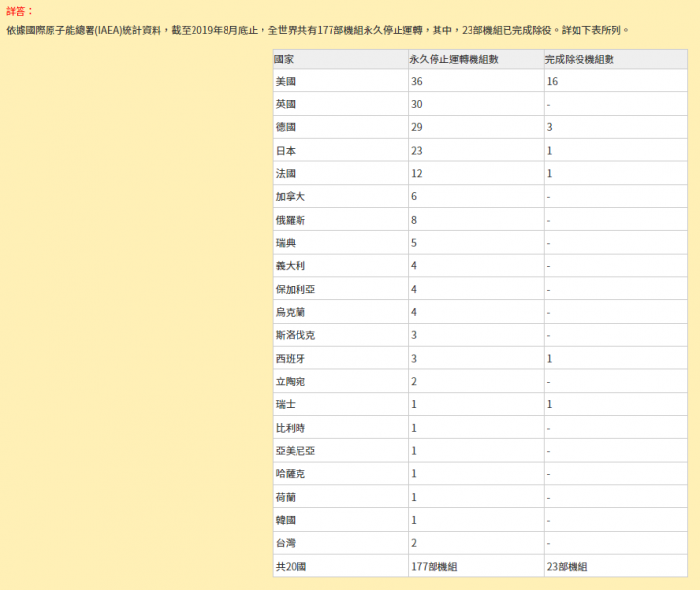The image size is (700, 590).
Task: Click the decommissioned value 1 in 西班牙 row
Action: [x=550, y=359]
